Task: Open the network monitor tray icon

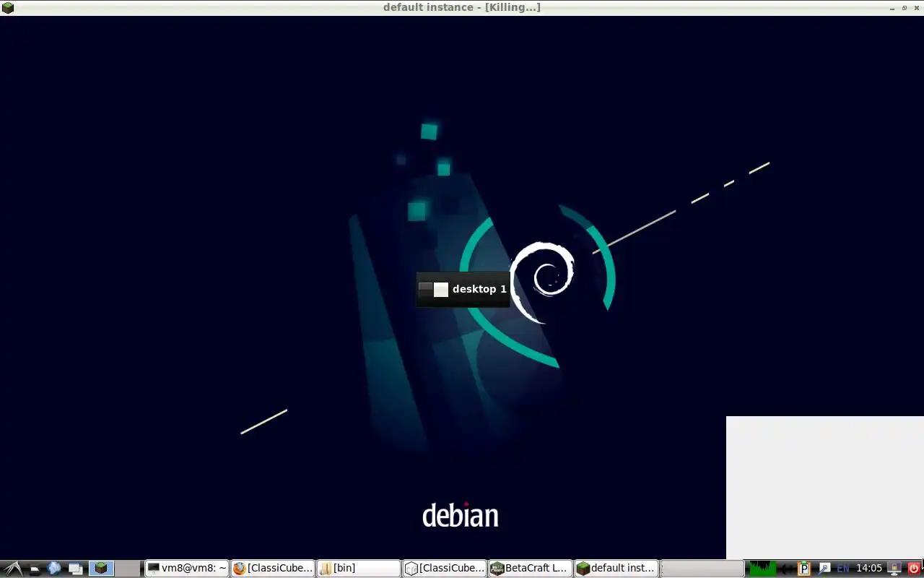Action: pos(895,569)
